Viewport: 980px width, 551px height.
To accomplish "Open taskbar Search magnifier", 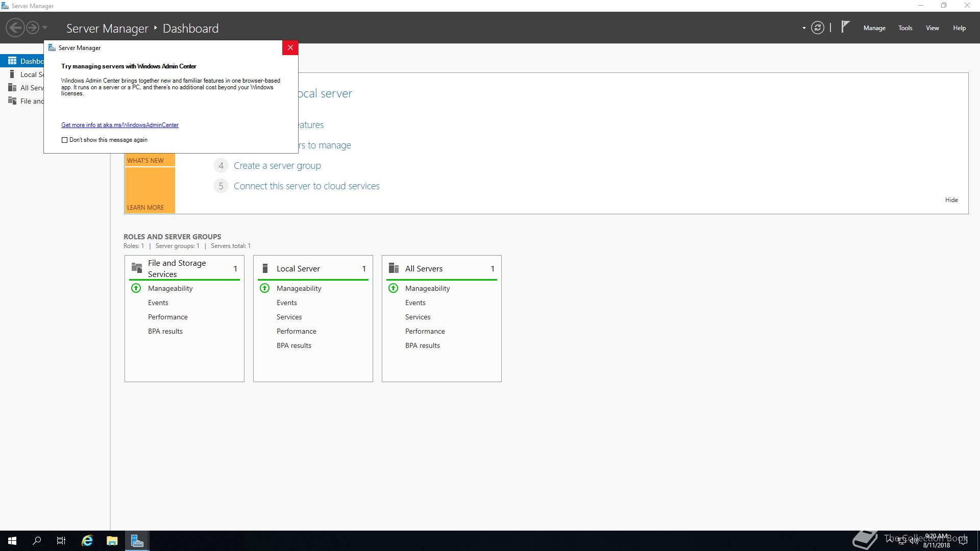I will (x=37, y=541).
